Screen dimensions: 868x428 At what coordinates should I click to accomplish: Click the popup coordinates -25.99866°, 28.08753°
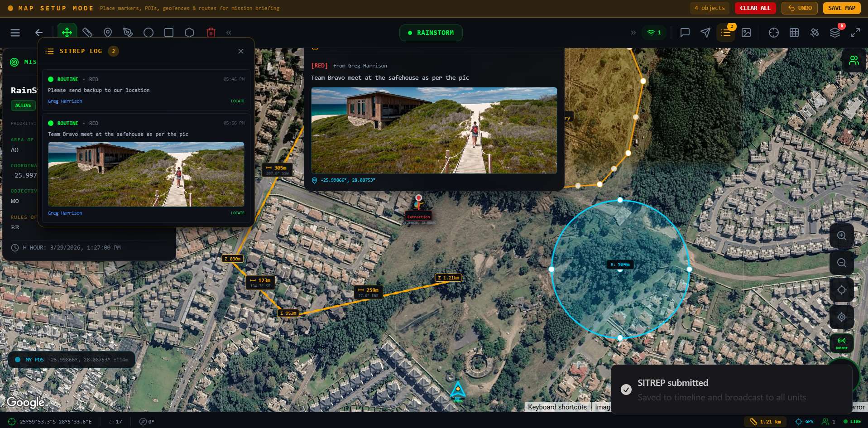pyautogui.click(x=348, y=180)
